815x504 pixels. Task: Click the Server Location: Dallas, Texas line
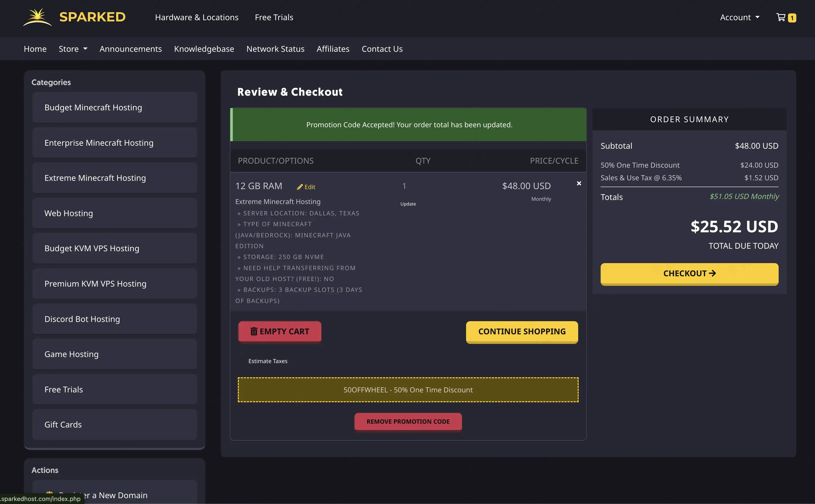click(x=298, y=213)
